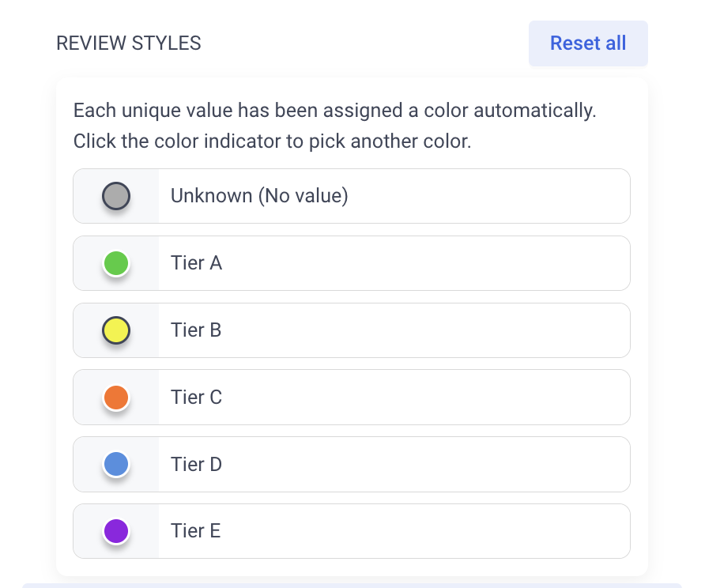
Task: Click the light blue bar below the styles card
Action: point(352,586)
